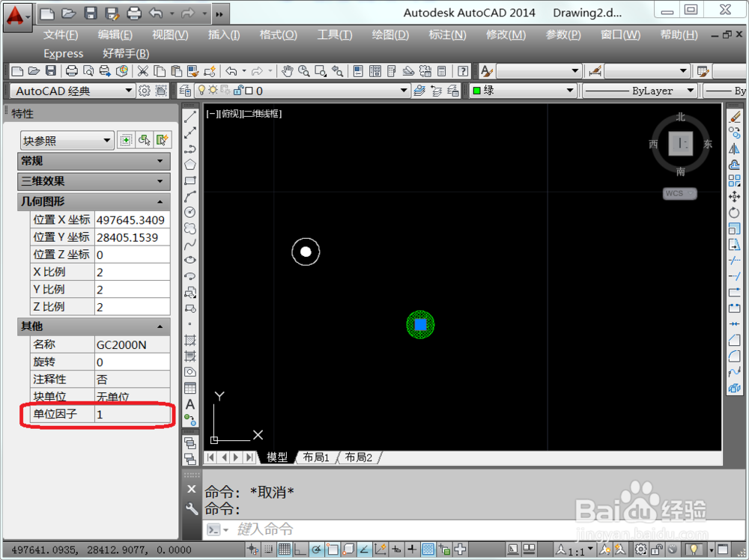Click the 二维线框 visual style label
This screenshot has width=749, height=560.
tap(263, 114)
